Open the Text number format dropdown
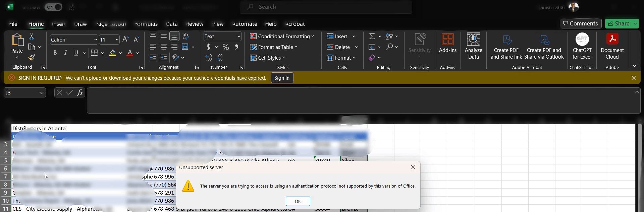Image resolution: width=644 pixels, height=212 pixels. click(239, 36)
